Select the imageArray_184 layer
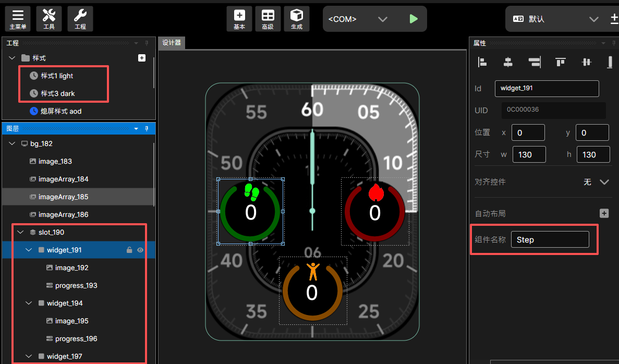 coord(63,179)
